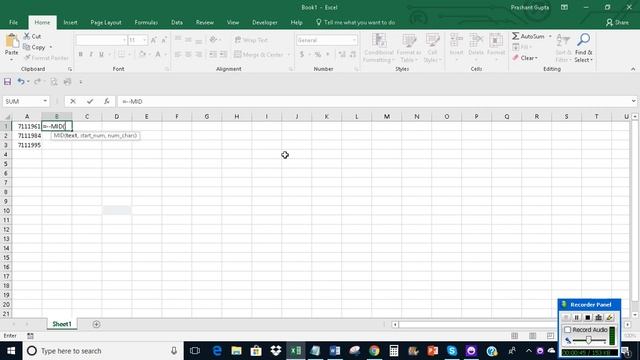
Task: Click the Copy icon
Action: (27, 47)
